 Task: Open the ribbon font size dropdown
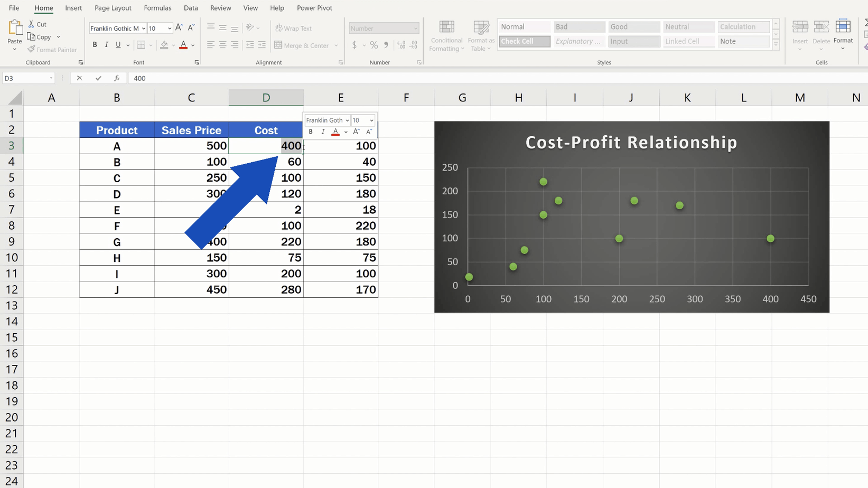170,29
